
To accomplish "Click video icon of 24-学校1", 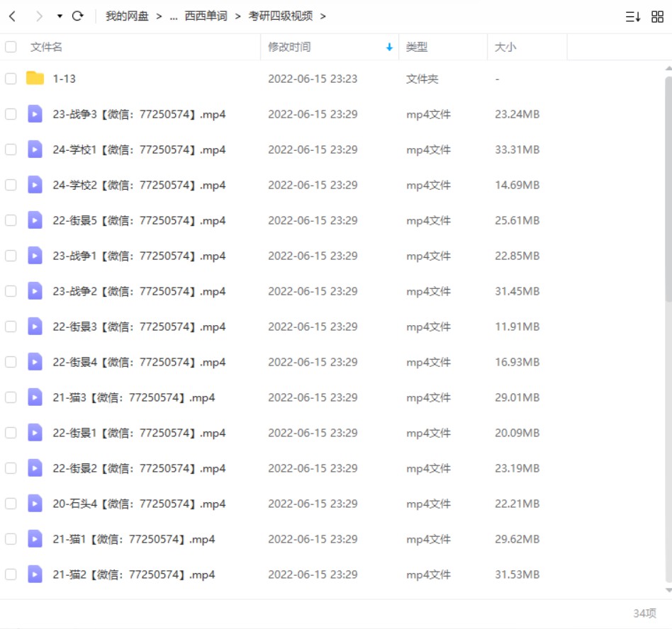I will (x=35, y=149).
